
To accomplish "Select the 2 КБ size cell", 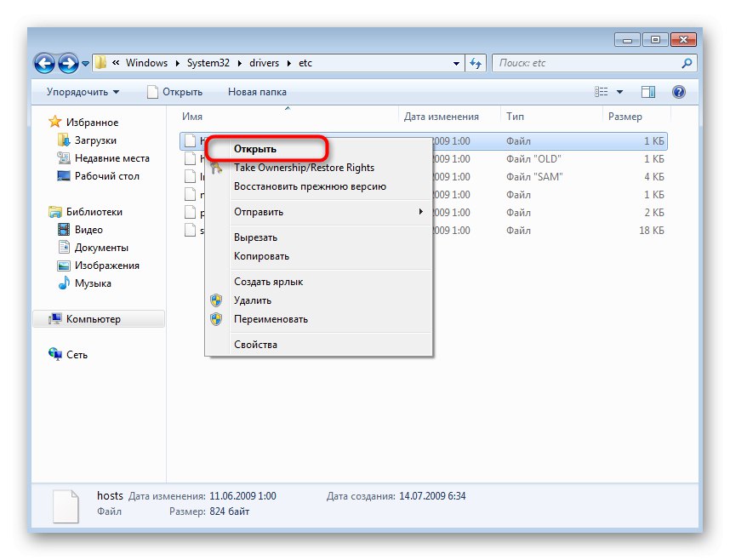I will point(654,213).
